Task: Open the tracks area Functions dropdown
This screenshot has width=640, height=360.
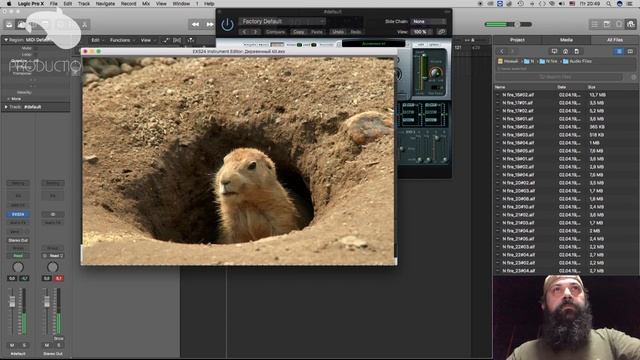Action: [122, 40]
